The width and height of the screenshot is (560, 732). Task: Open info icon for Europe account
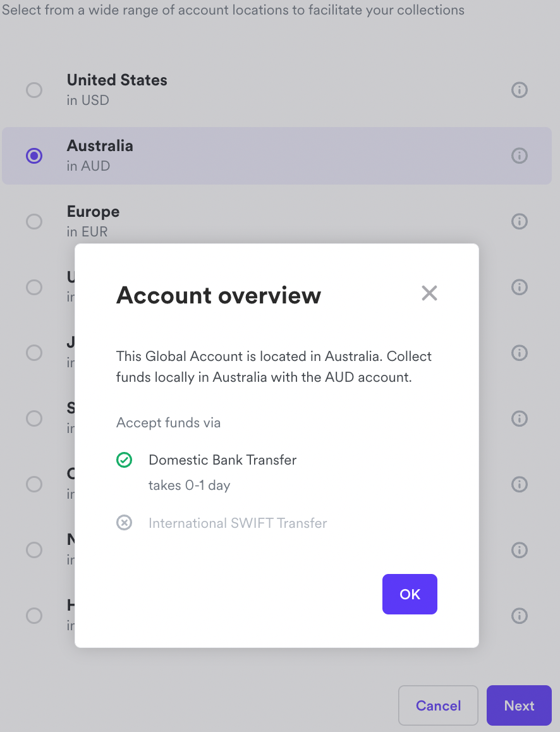coord(520,221)
